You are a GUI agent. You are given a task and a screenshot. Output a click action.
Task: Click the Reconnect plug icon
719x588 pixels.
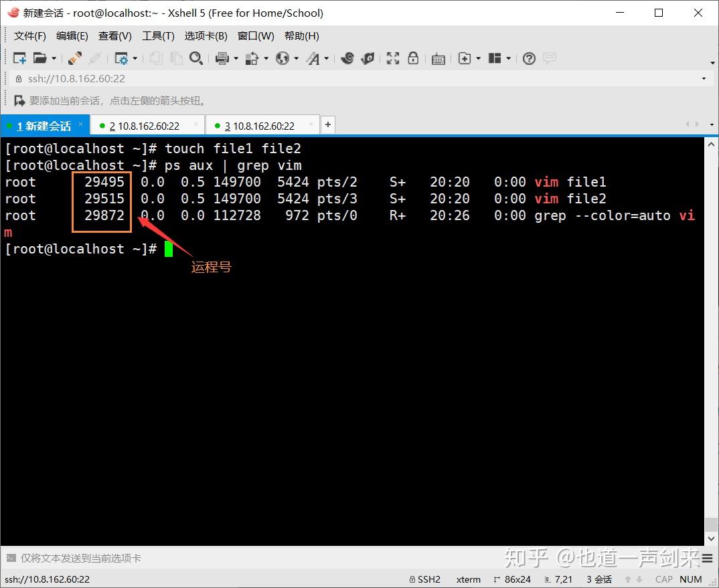coord(74,58)
